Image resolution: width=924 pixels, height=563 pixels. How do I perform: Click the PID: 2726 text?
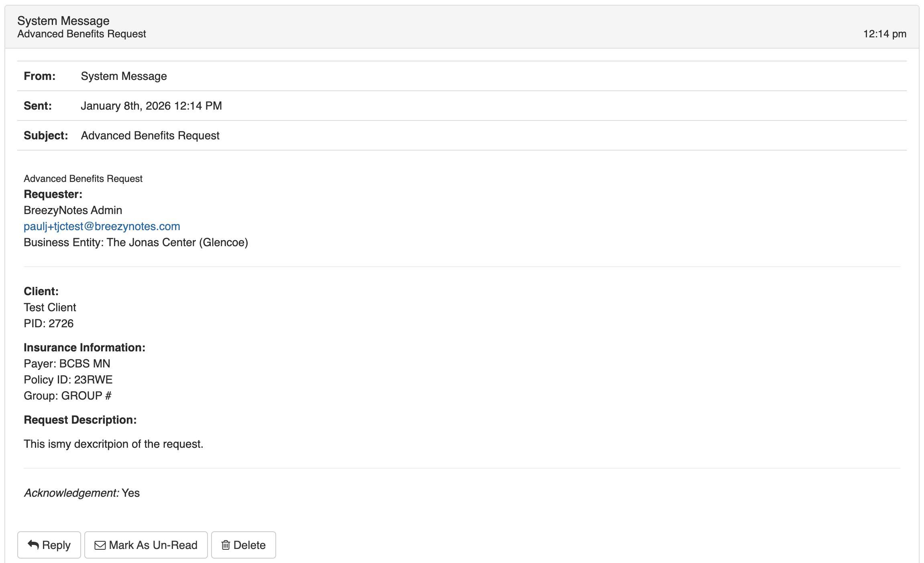(x=49, y=324)
